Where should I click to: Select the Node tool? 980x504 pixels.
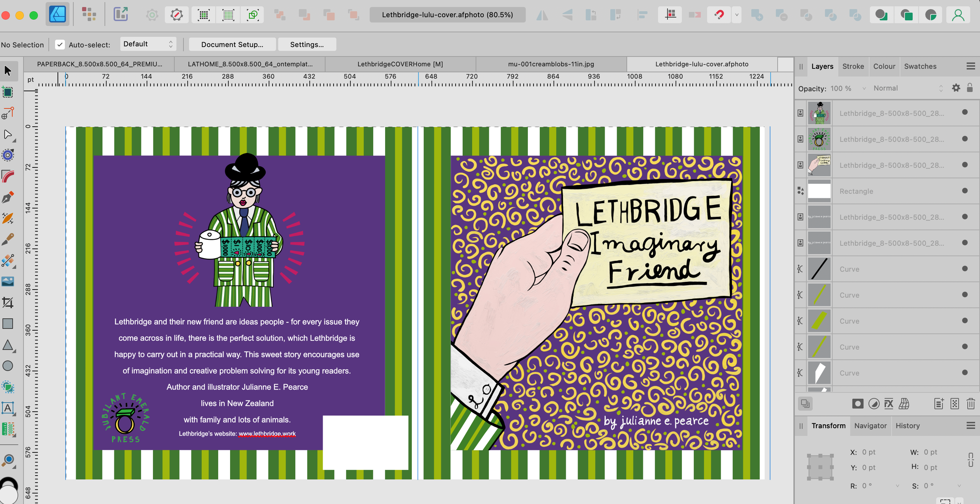tap(8, 134)
